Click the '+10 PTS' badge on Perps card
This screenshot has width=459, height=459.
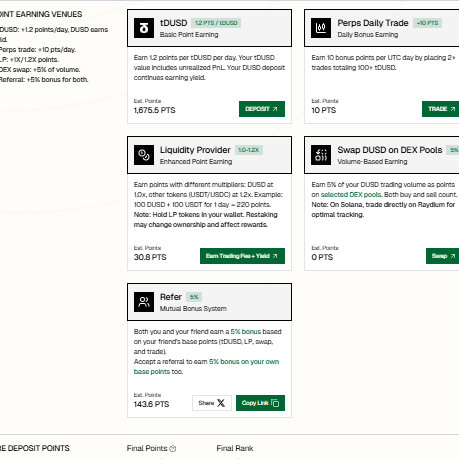[427, 23]
